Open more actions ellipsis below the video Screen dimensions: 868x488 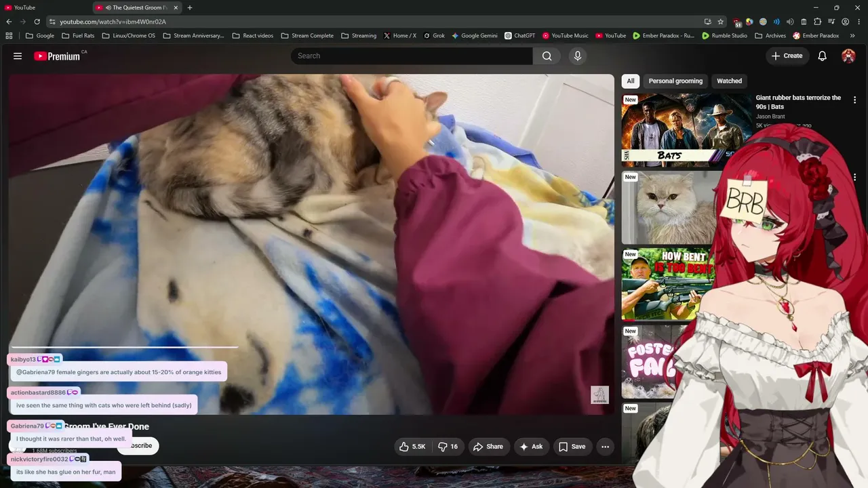605,447
